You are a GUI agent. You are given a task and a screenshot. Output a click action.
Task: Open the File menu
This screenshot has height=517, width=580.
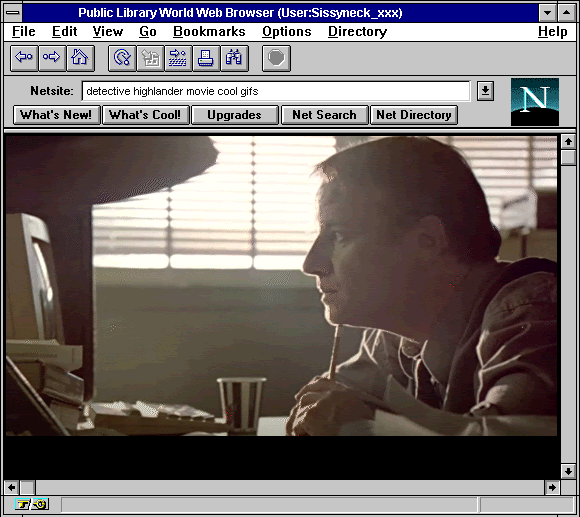(x=24, y=32)
